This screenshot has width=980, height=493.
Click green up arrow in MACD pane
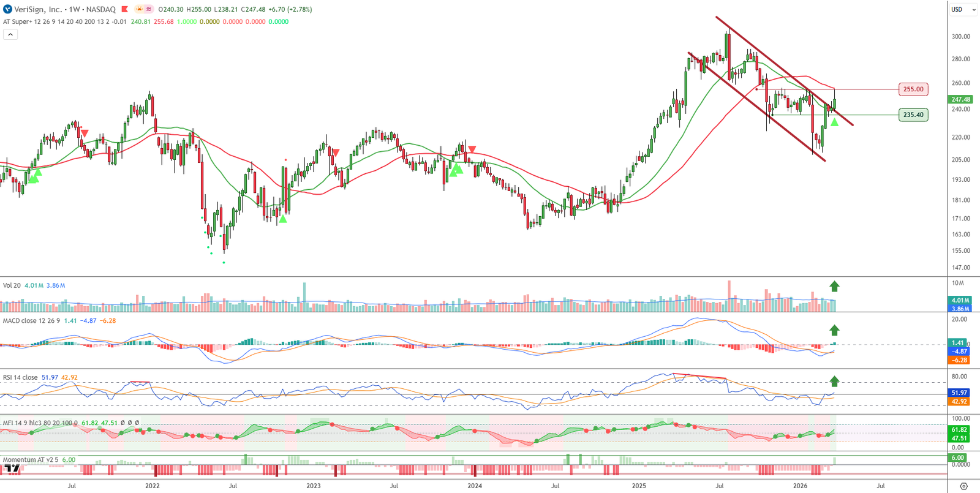click(834, 331)
